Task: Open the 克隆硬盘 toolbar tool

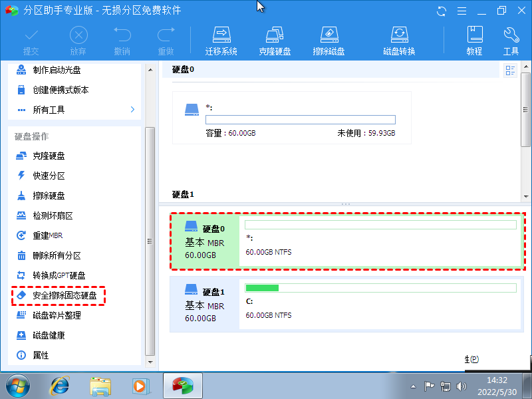Action: (x=275, y=41)
